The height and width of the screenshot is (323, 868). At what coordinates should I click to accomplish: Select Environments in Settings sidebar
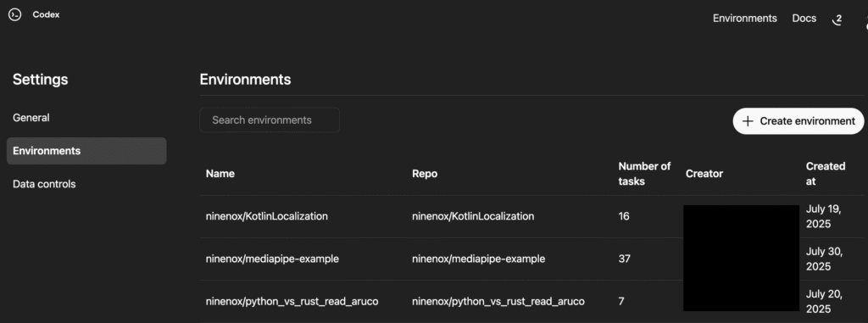86,151
